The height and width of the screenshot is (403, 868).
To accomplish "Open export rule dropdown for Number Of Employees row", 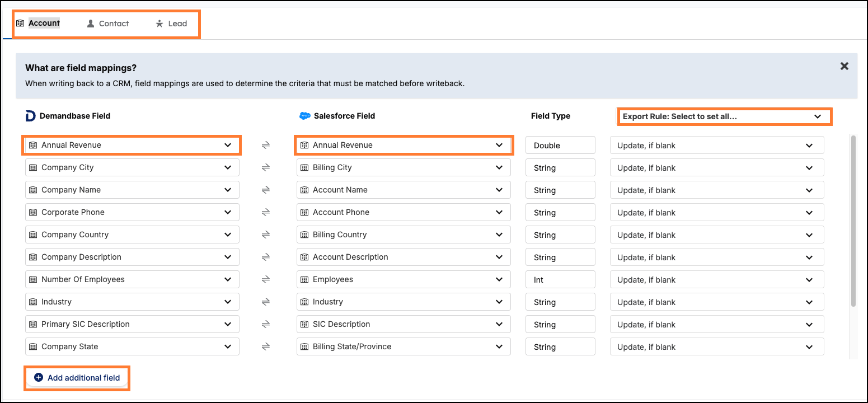I will 717,279.
